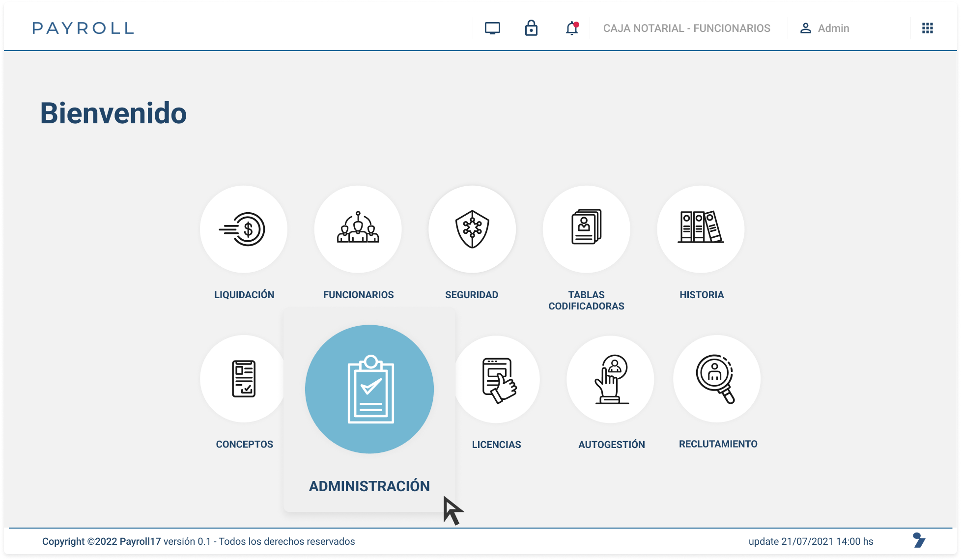
Task: Click the Reclutamiento label text
Action: tap(718, 444)
